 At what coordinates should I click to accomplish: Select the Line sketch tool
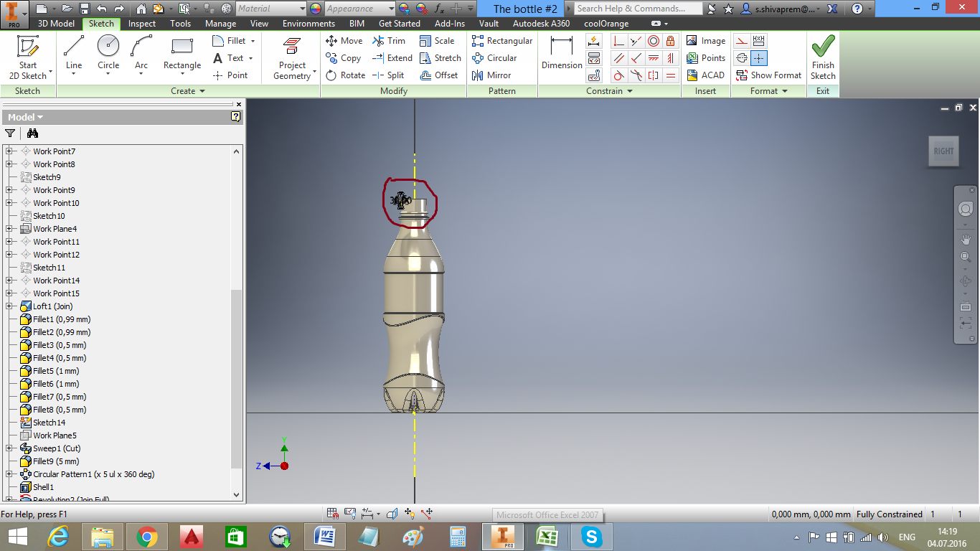click(x=74, y=56)
